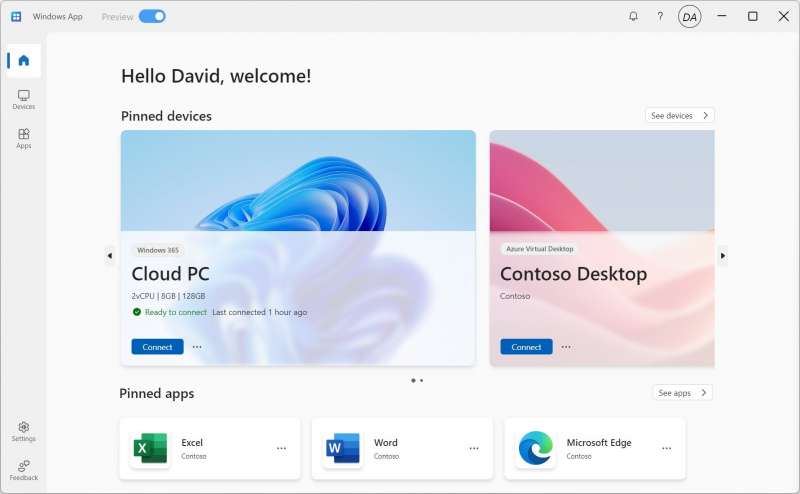Click the See devices button

pyautogui.click(x=680, y=115)
